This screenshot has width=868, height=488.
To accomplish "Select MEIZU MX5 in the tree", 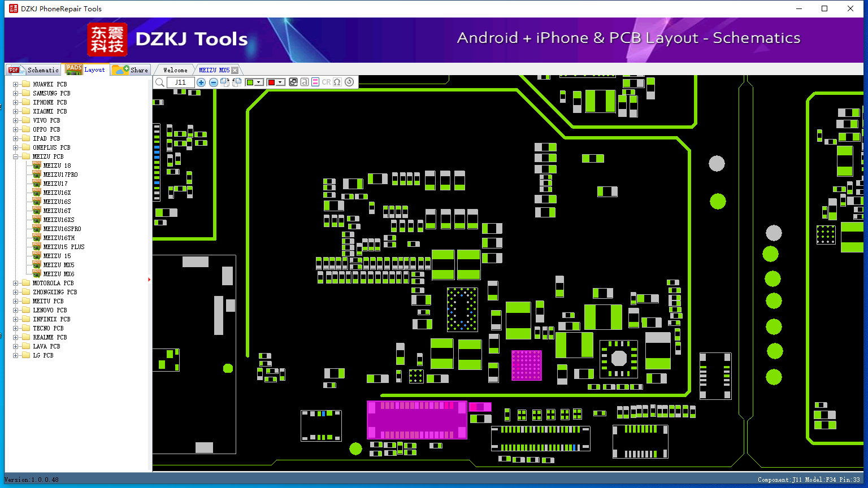I will click(59, 265).
